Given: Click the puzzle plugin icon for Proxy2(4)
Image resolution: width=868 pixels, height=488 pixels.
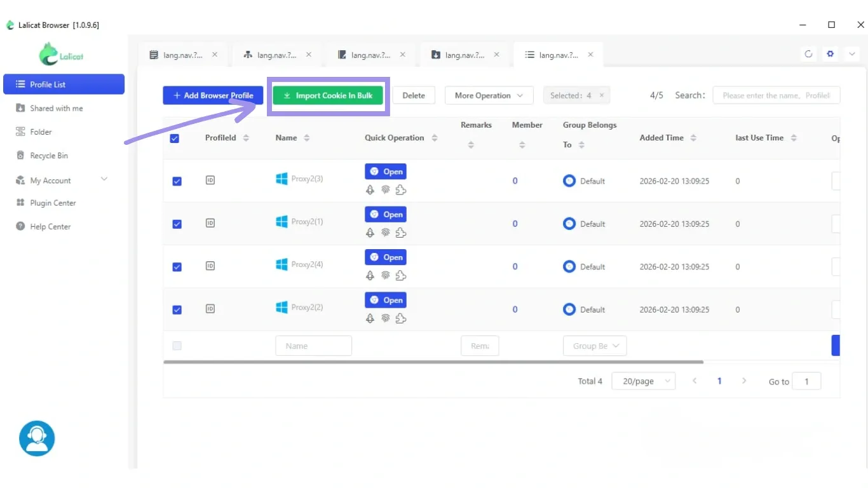Looking at the screenshot, I should [x=400, y=276].
